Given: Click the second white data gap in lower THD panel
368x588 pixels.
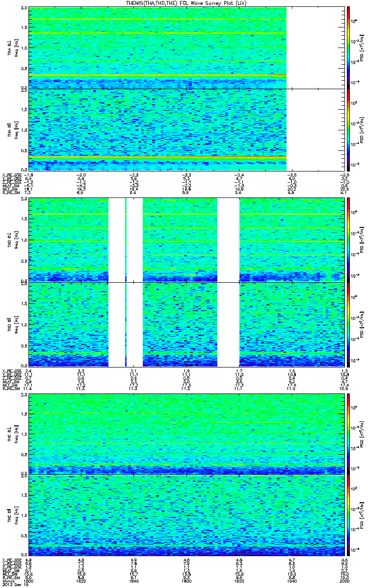Looking at the screenshot, I should (228, 324).
